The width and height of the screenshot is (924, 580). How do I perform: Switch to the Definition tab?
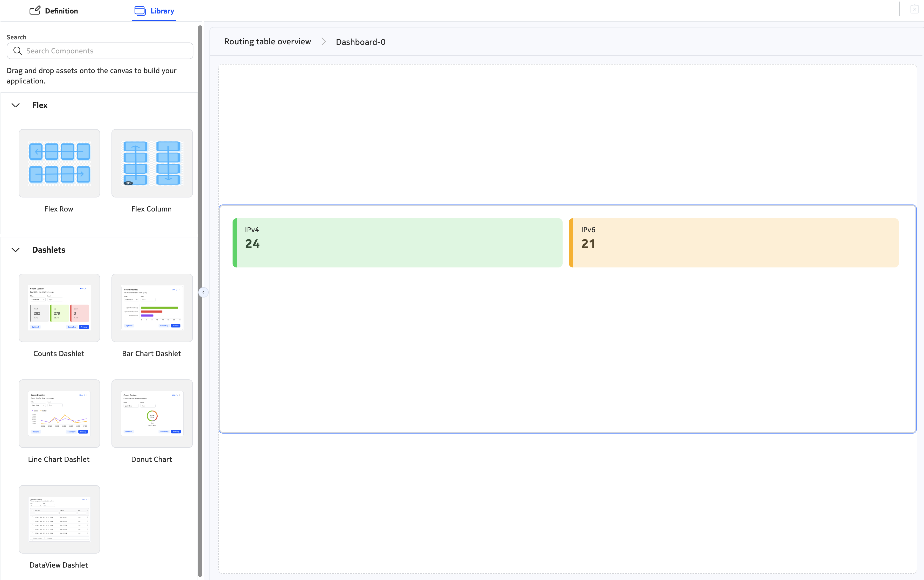(x=54, y=11)
